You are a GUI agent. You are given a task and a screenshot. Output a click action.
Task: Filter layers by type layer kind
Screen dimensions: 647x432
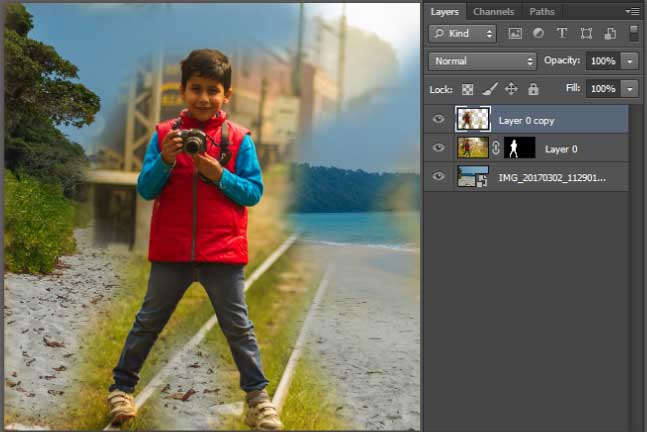click(x=562, y=33)
